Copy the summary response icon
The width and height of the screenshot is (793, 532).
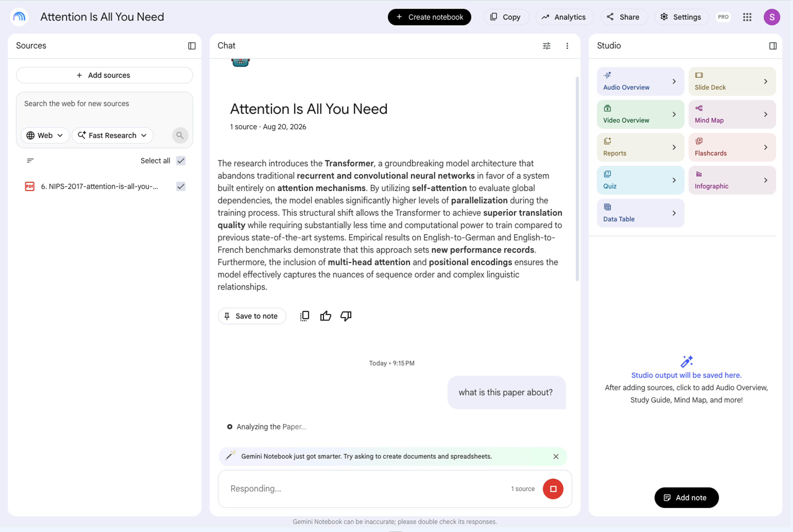[x=305, y=316]
